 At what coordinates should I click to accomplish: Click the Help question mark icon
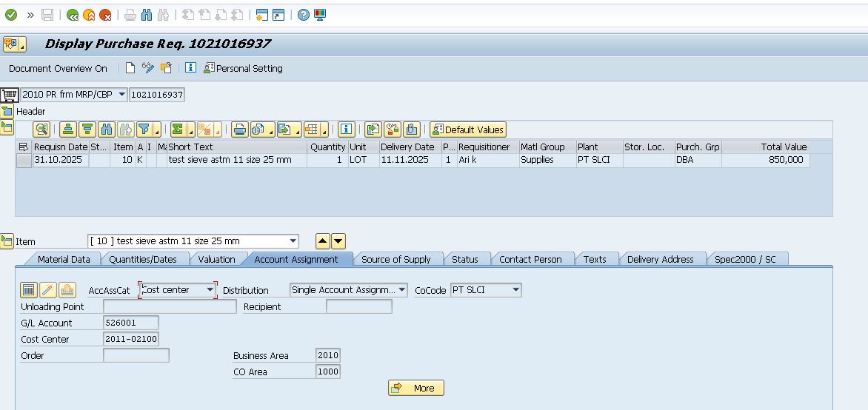click(x=304, y=15)
